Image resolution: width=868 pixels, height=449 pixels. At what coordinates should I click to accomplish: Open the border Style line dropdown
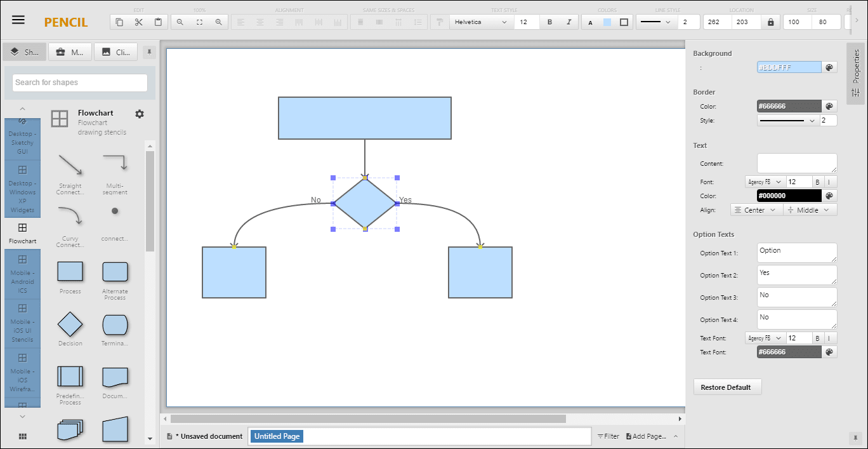[788, 120]
